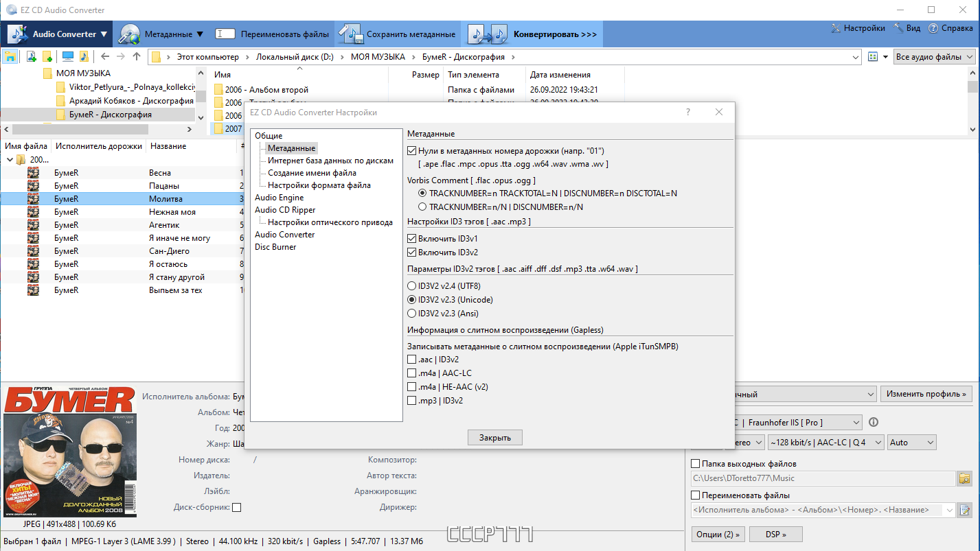980x551 pixels.
Task: Toggle the Диск-сборник checkbox
Action: tap(237, 508)
